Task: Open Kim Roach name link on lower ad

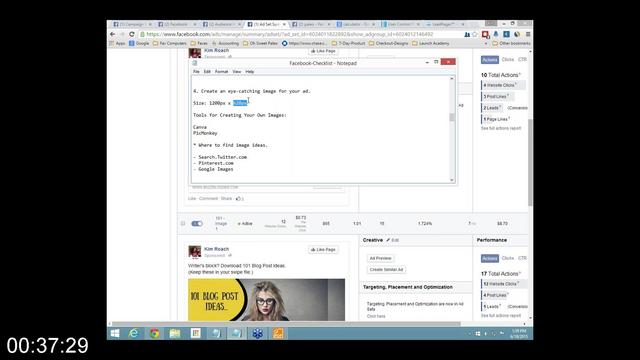Action: click(216, 249)
